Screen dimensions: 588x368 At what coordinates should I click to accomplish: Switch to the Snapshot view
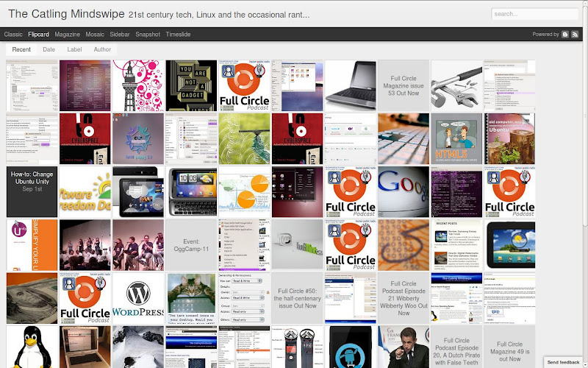click(x=148, y=34)
